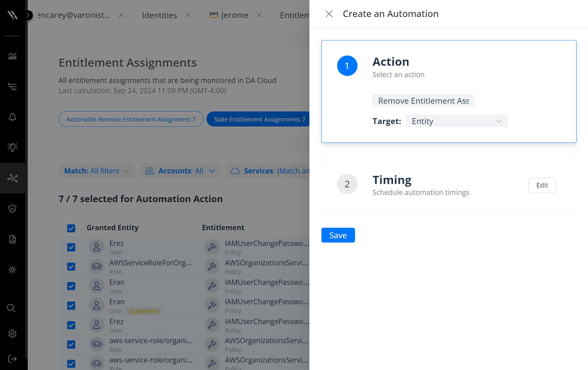This screenshot has width=588, height=370.
Task: Click Actionable Remove Entitlement Assignment 7 pill
Action: pos(131,119)
